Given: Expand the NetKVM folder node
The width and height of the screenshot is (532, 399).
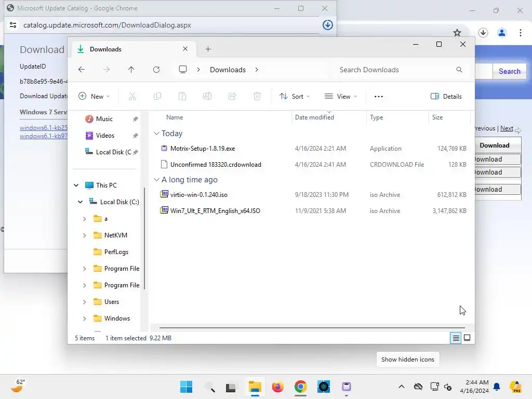Looking at the screenshot, I should (x=85, y=235).
